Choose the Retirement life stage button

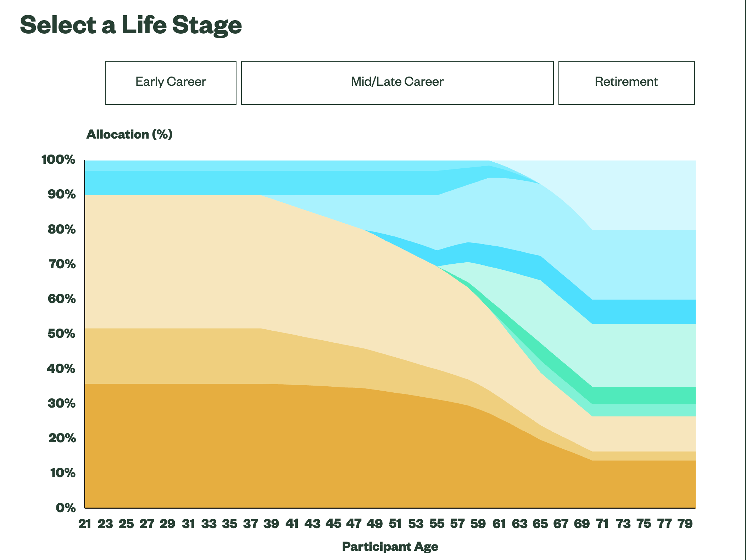(626, 83)
